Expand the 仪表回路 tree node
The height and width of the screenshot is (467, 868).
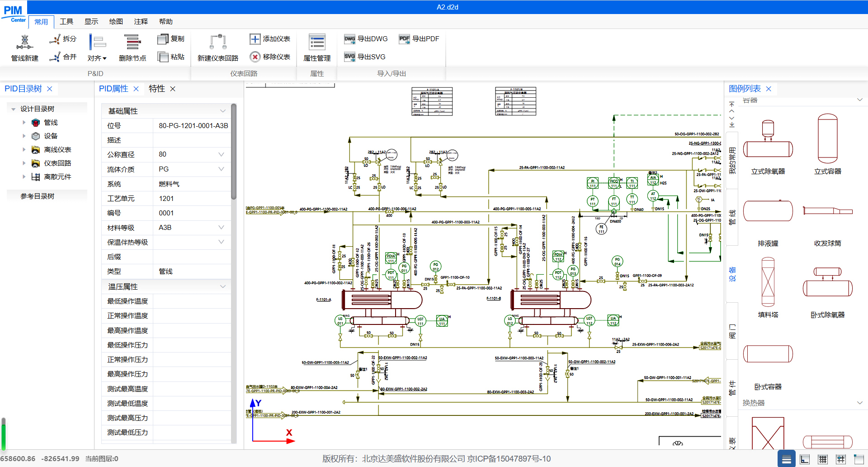pyautogui.click(x=24, y=163)
